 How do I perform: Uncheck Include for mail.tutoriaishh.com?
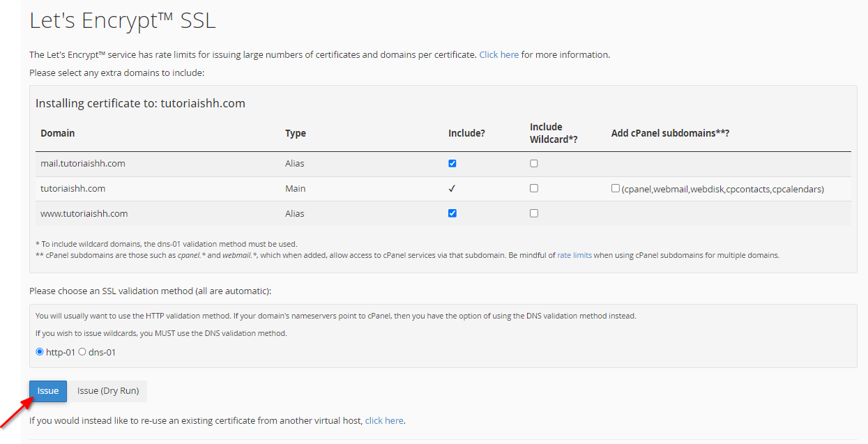tap(452, 163)
